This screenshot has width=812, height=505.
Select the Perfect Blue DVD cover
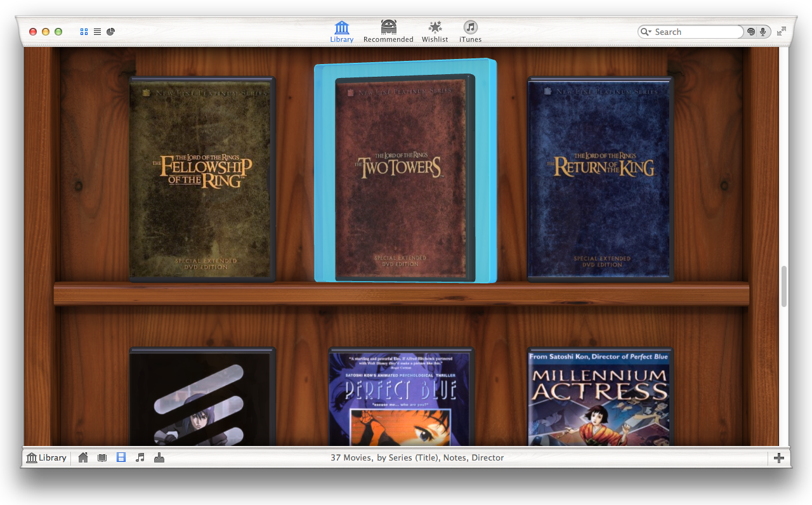pos(401,397)
